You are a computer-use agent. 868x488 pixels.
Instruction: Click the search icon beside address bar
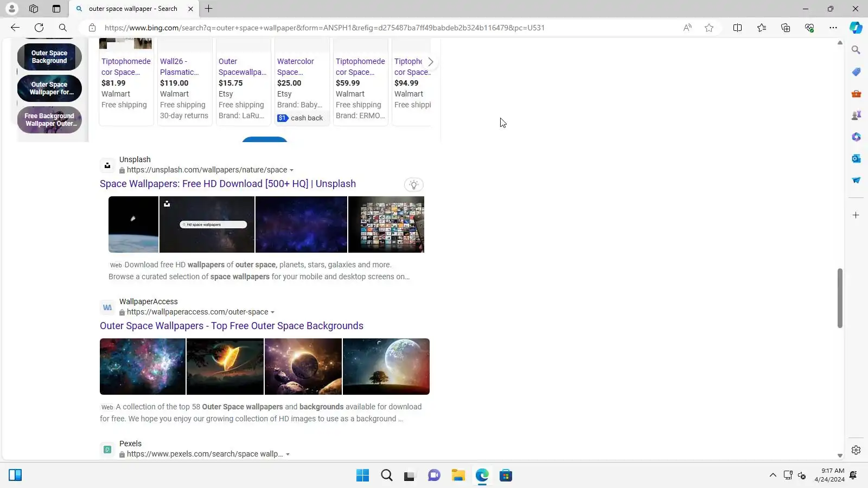[63, 28]
